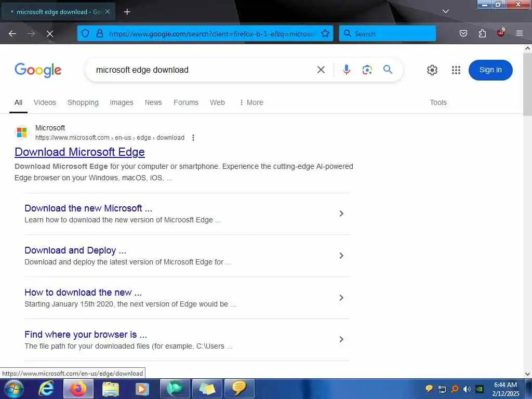Open Windows Explorer folder taskbar icon
532x399 pixels.
tap(111, 389)
